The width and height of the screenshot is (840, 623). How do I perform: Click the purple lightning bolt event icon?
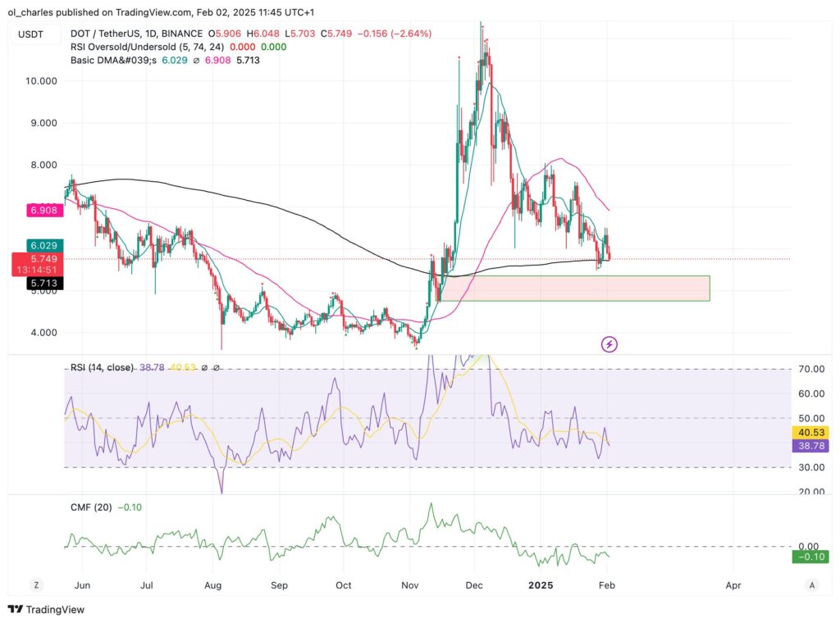609,344
